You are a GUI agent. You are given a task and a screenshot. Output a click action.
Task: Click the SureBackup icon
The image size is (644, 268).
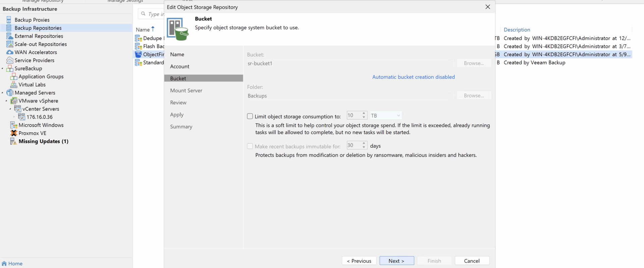coord(10,68)
